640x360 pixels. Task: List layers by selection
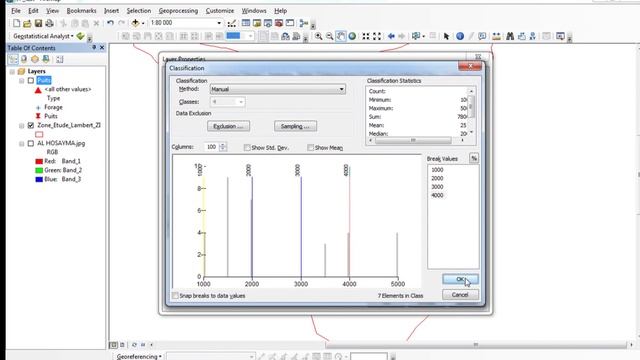[46, 59]
